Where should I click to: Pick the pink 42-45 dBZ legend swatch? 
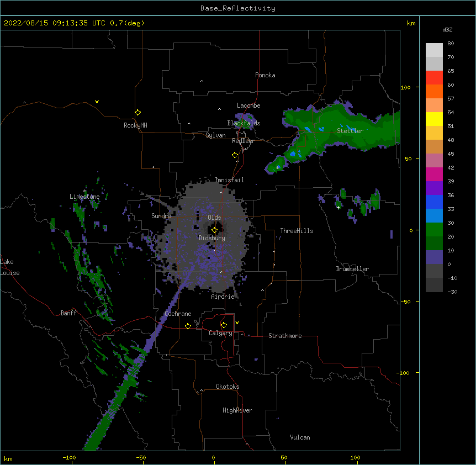coord(434,161)
